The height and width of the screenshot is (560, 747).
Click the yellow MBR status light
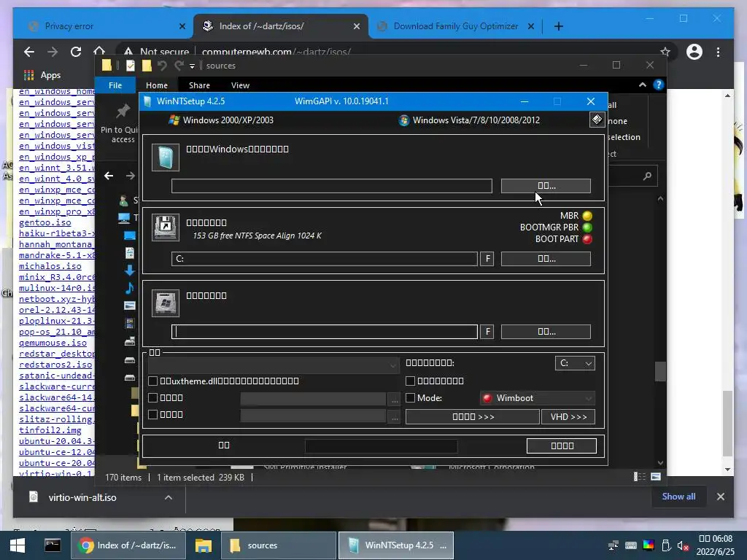(587, 216)
